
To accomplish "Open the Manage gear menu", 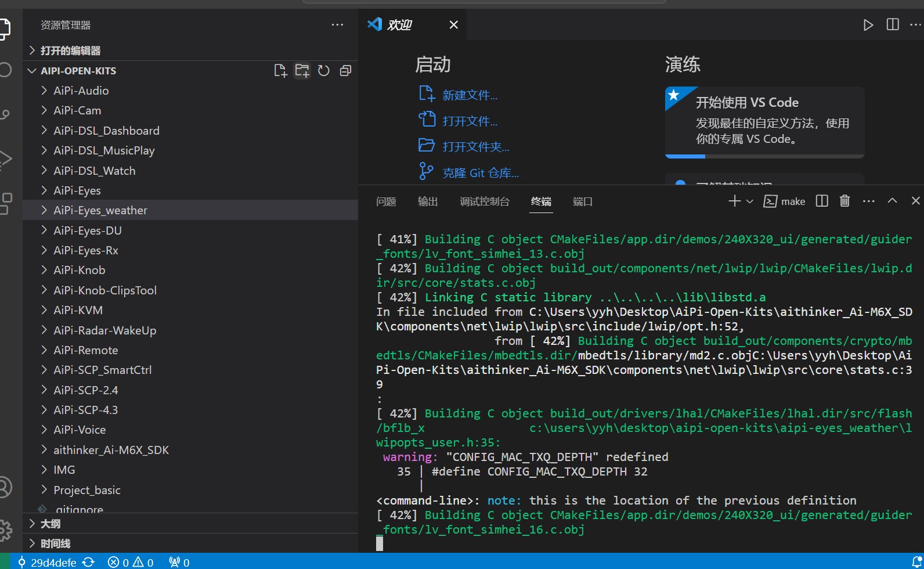I will click(5, 530).
